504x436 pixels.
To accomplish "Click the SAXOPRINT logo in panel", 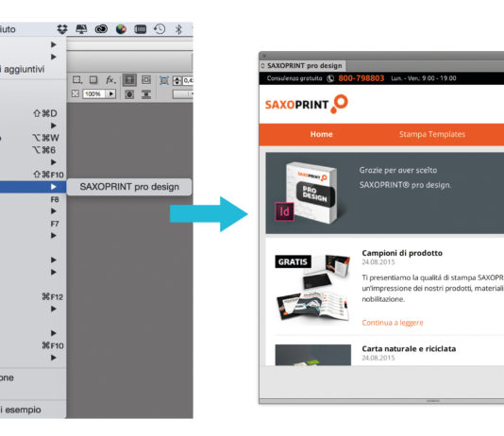I will 307,104.
